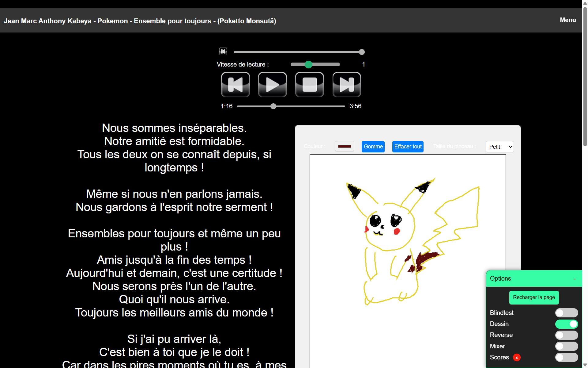Open the brush size Petit dropdown

pos(499,147)
